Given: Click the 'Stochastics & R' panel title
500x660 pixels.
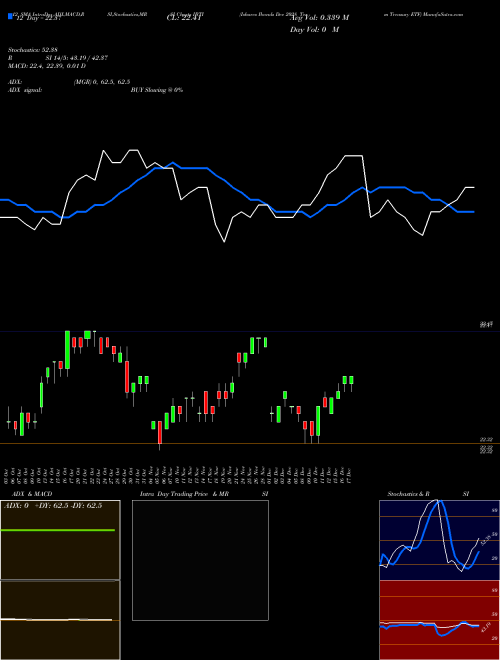Looking at the screenshot, I should [x=408, y=494].
